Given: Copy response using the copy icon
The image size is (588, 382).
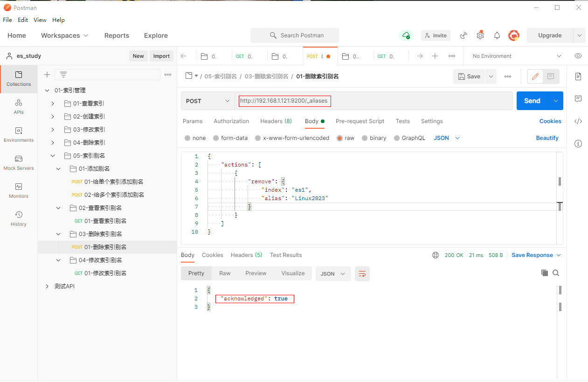Looking at the screenshot, I should point(544,273).
